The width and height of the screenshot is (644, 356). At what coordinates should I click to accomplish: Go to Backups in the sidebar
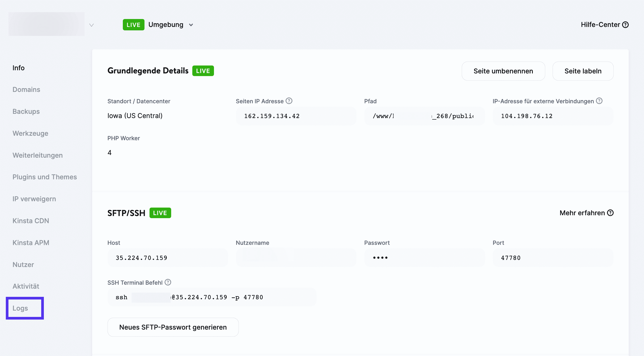click(x=26, y=111)
